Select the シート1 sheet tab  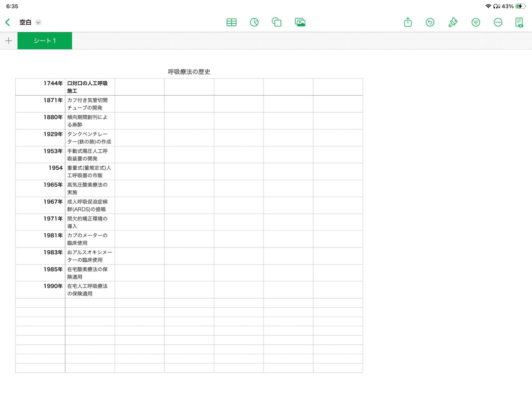click(x=45, y=41)
